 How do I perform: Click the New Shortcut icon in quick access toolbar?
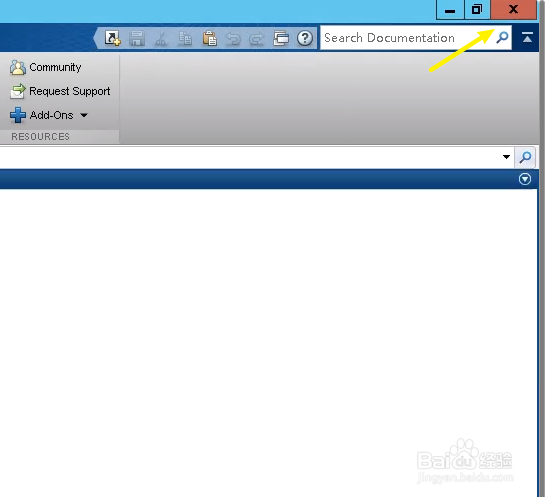(x=112, y=38)
